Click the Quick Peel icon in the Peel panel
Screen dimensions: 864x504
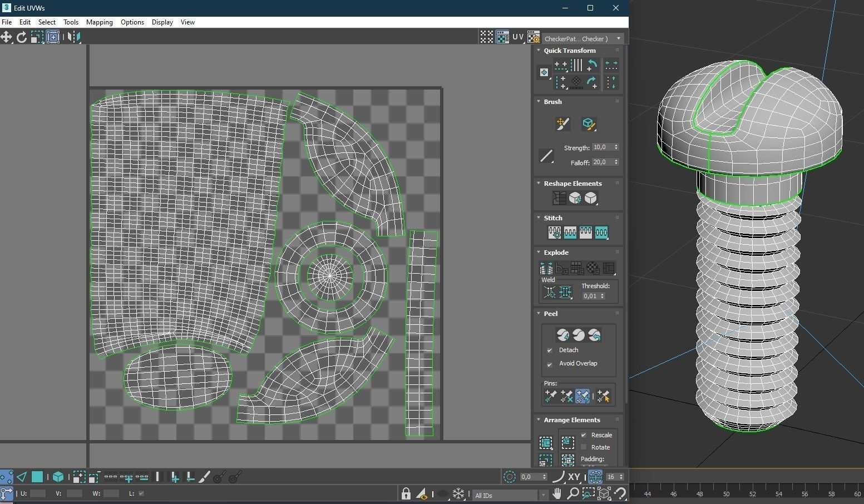pos(562,334)
